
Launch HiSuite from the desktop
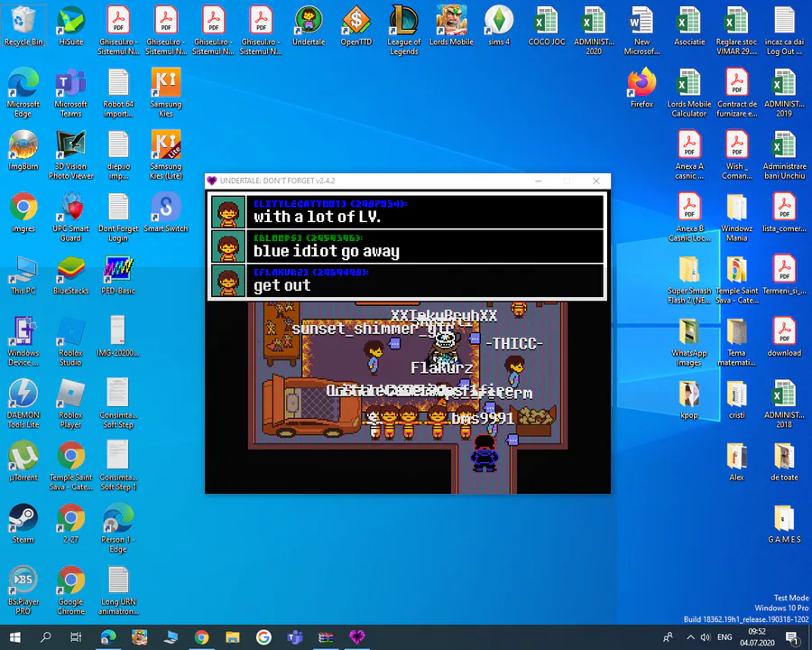click(x=71, y=26)
